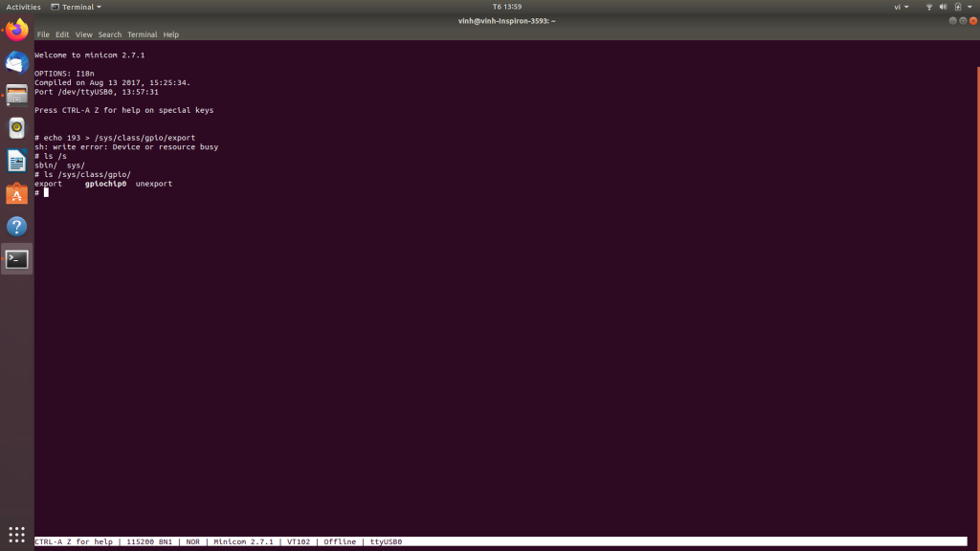Open the battery status indicator in top bar
Viewport: 980px width, 551px height.
point(957,7)
